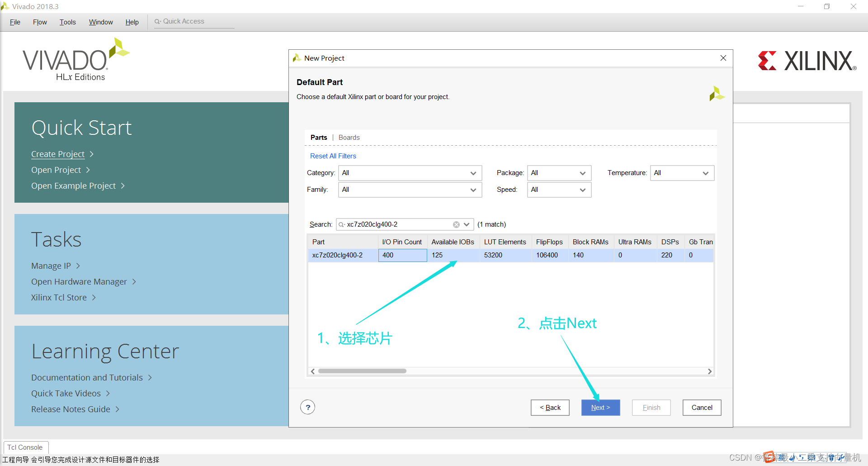868x466 pixels.
Task: Open the Speed dropdown
Action: point(559,190)
